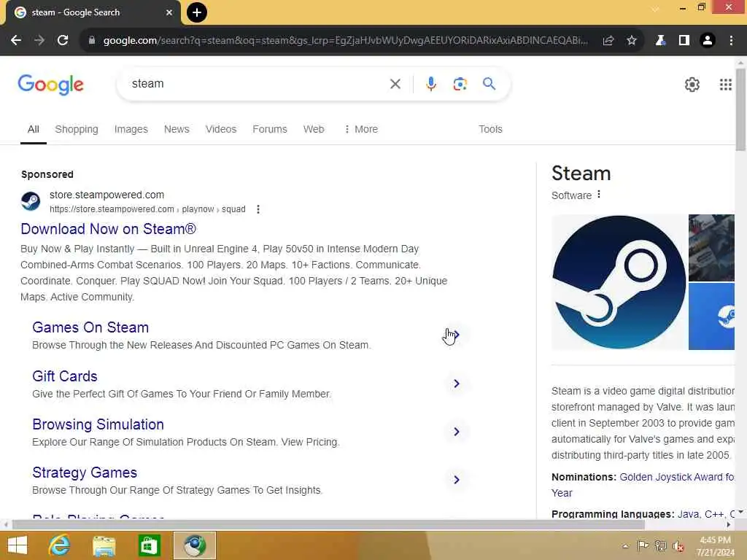The height and width of the screenshot is (560, 747).
Task: Share this page from the address bar
Action: [608, 41]
